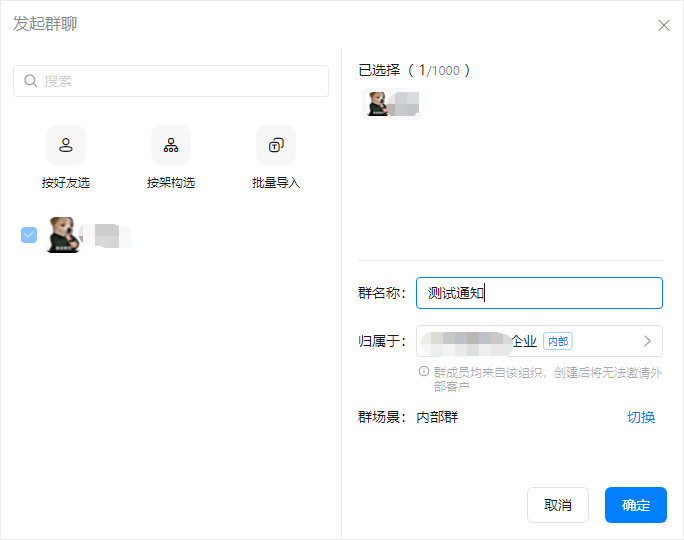684x540 pixels.
Task: Click 切换 to switch group scene
Action: pos(641,417)
